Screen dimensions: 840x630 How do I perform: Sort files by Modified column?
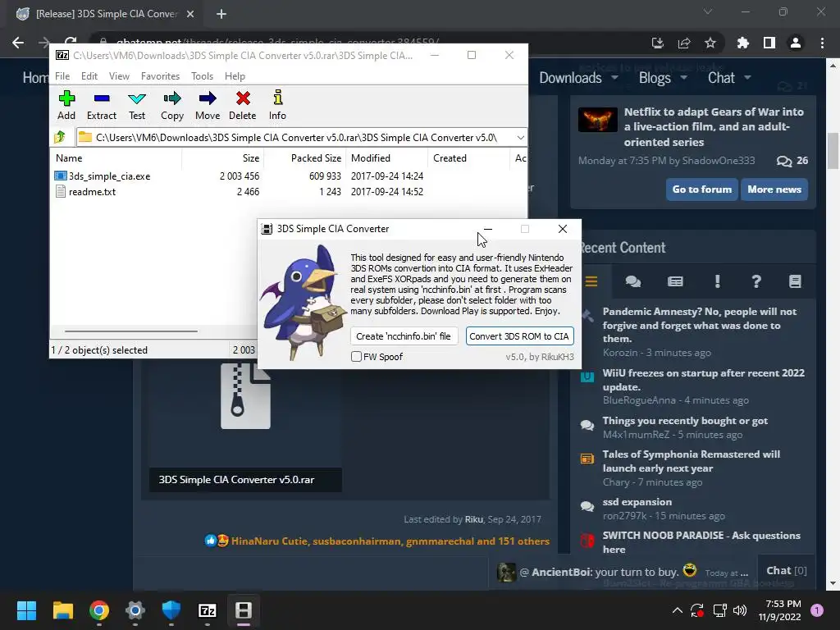(370, 158)
